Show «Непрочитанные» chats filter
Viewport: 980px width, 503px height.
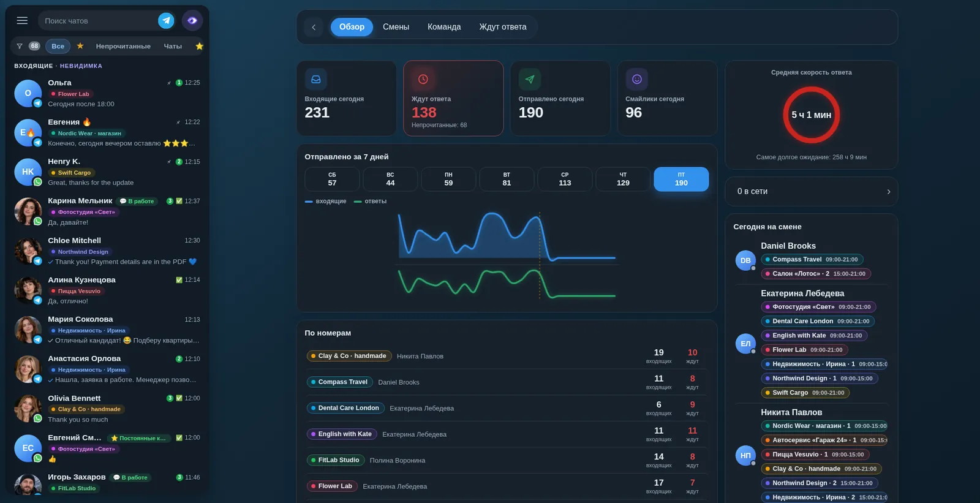pos(123,46)
